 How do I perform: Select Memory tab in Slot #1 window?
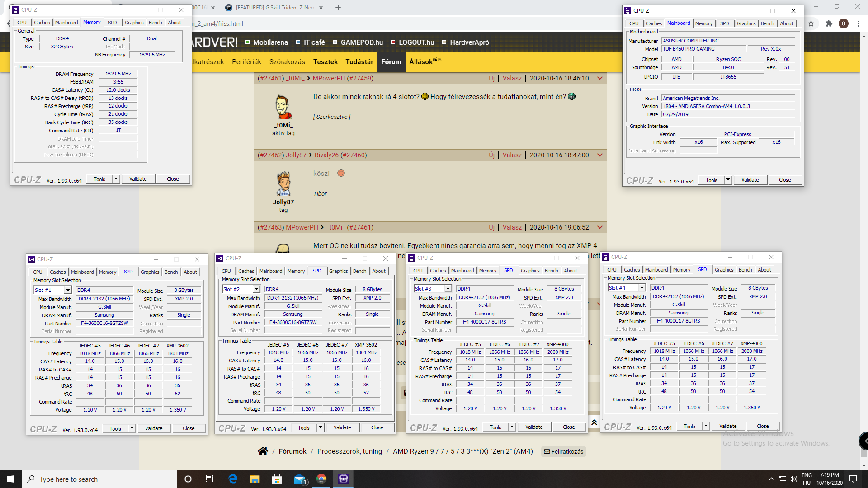[108, 272]
